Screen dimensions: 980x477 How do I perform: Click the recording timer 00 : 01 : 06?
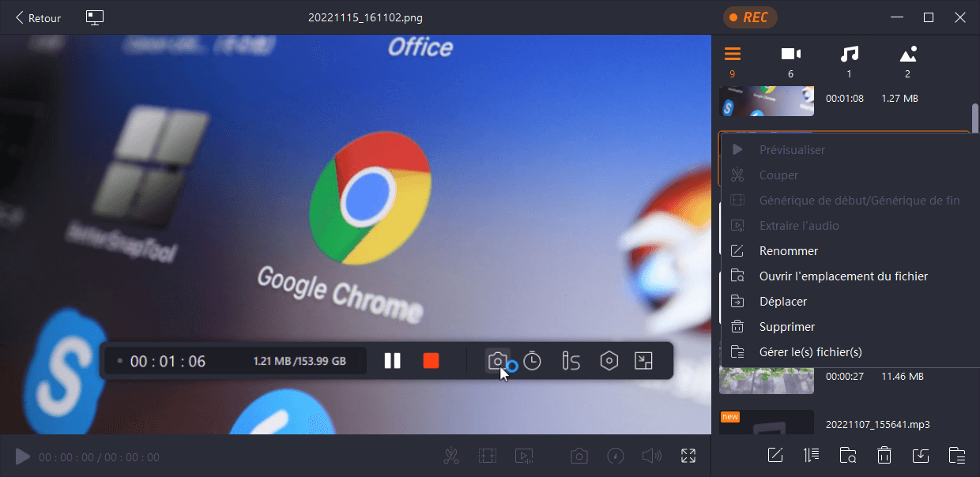tap(168, 362)
